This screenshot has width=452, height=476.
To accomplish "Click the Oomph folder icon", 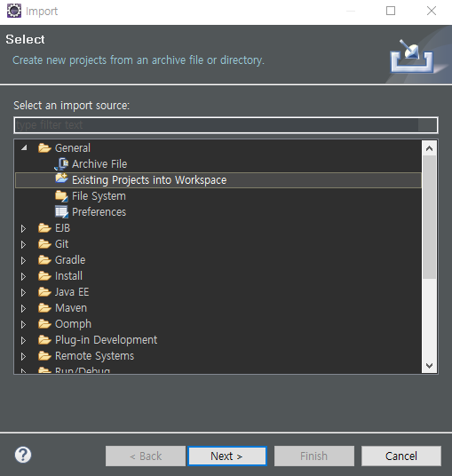I will [x=44, y=324].
